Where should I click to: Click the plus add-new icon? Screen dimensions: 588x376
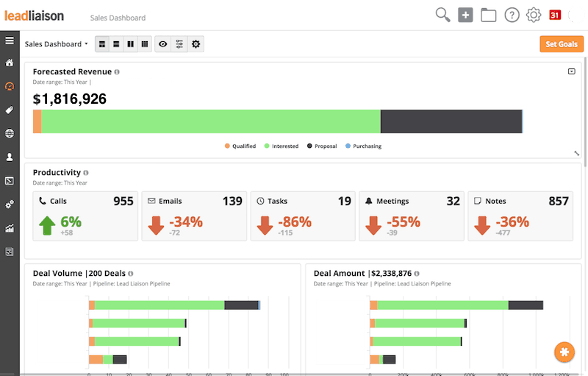(x=465, y=15)
